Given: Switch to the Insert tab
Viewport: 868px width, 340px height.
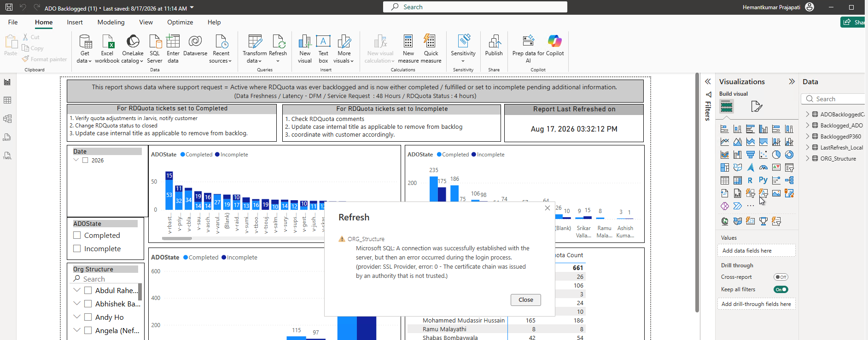Looking at the screenshot, I should click(75, 22).
